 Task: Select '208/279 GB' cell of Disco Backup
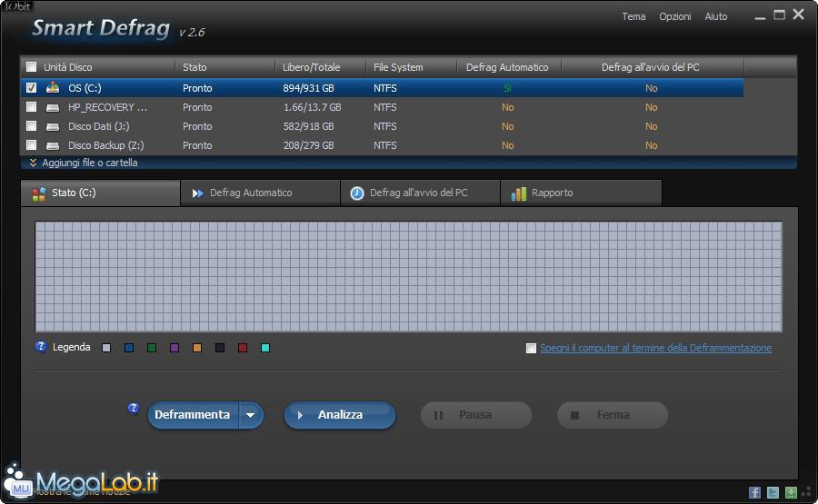click(308, 145)
